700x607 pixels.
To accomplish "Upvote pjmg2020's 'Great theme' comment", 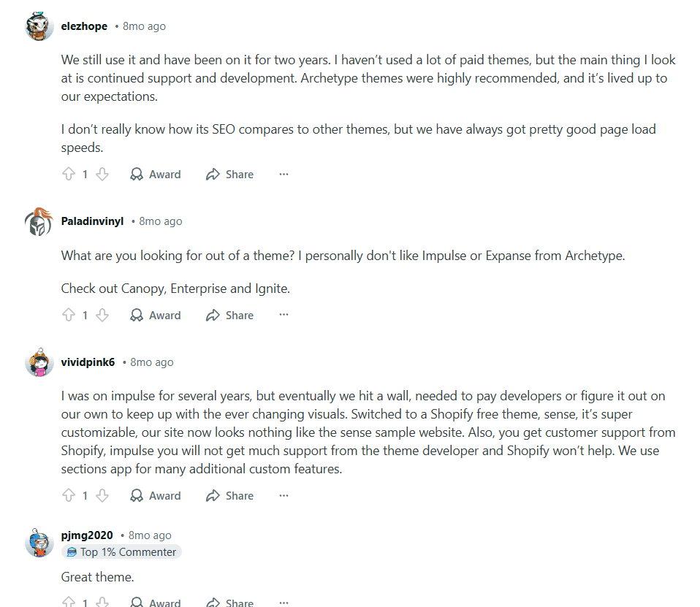I will tap(66, 603).
